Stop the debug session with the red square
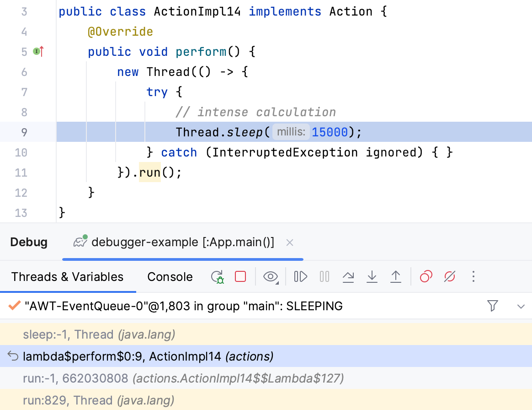Image resolution: width=532 pixels, height=410 pixels. 240,276
